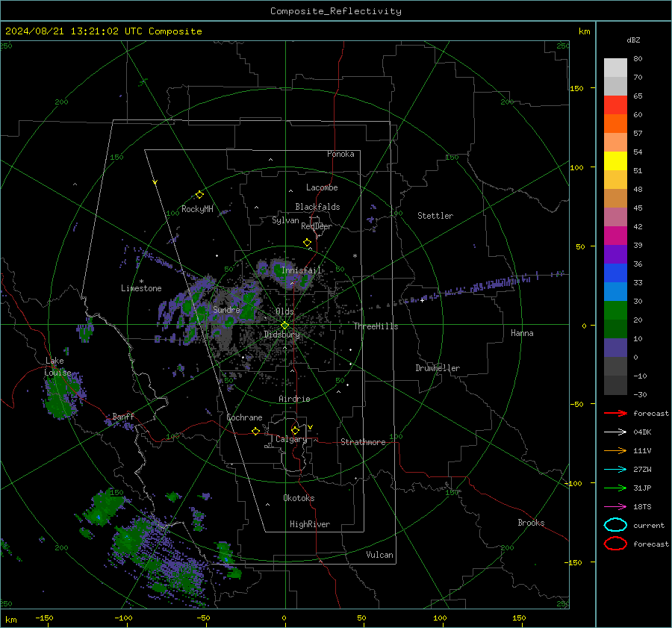672x628 pixels.
Task: Click the Vulcan town label
Action: pos(380,555)
